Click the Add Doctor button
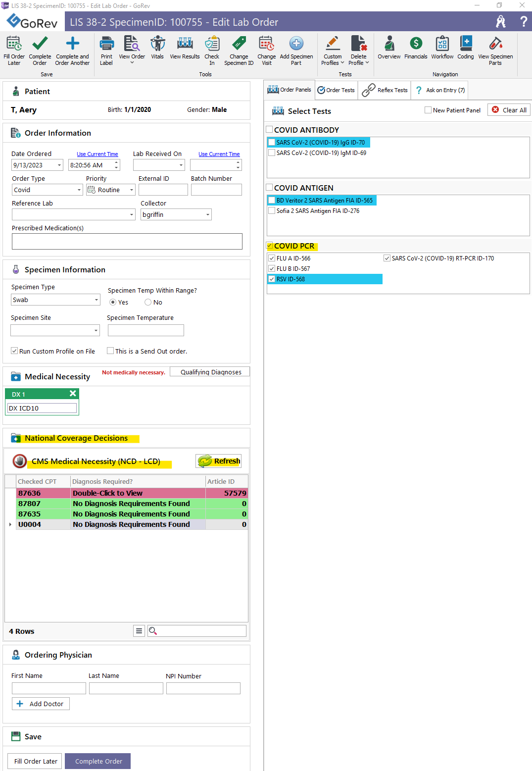The image size is (532, 771). tap(41, 704)
